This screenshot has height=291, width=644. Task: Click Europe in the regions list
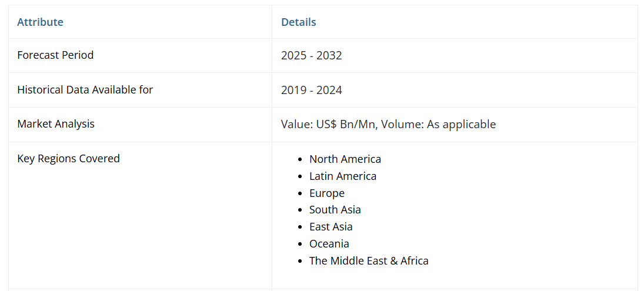point(326,193)
